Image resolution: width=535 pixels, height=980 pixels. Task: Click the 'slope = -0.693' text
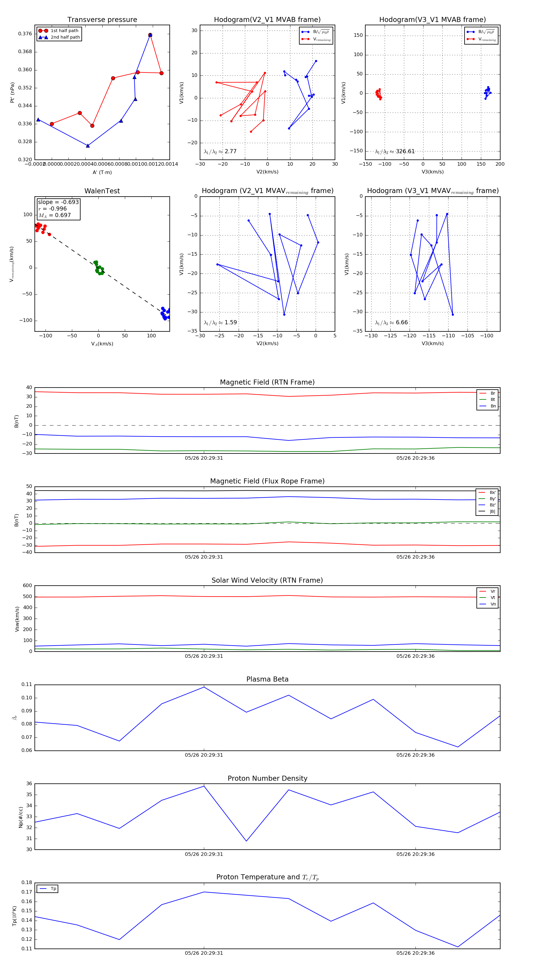click(x=58, y=202)
